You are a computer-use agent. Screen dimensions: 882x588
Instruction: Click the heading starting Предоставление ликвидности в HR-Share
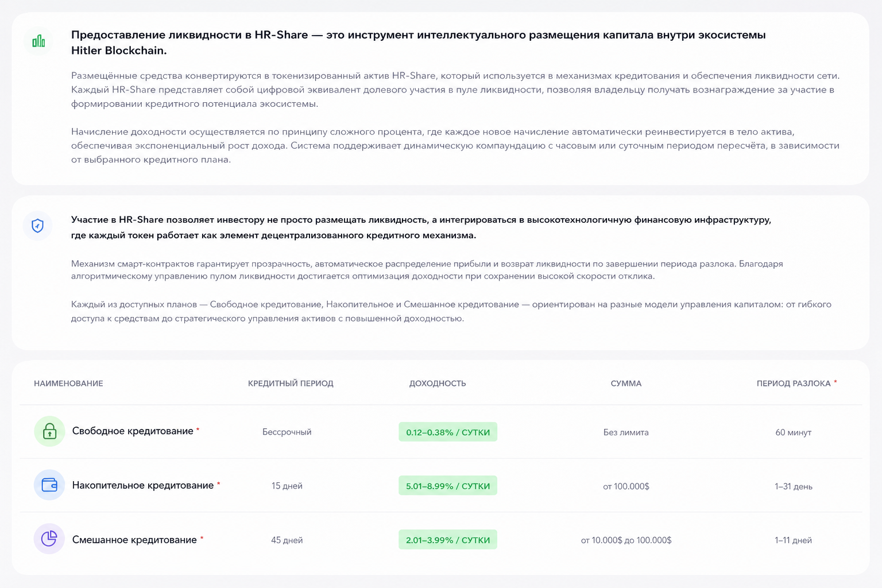click(x=419, y=42)
